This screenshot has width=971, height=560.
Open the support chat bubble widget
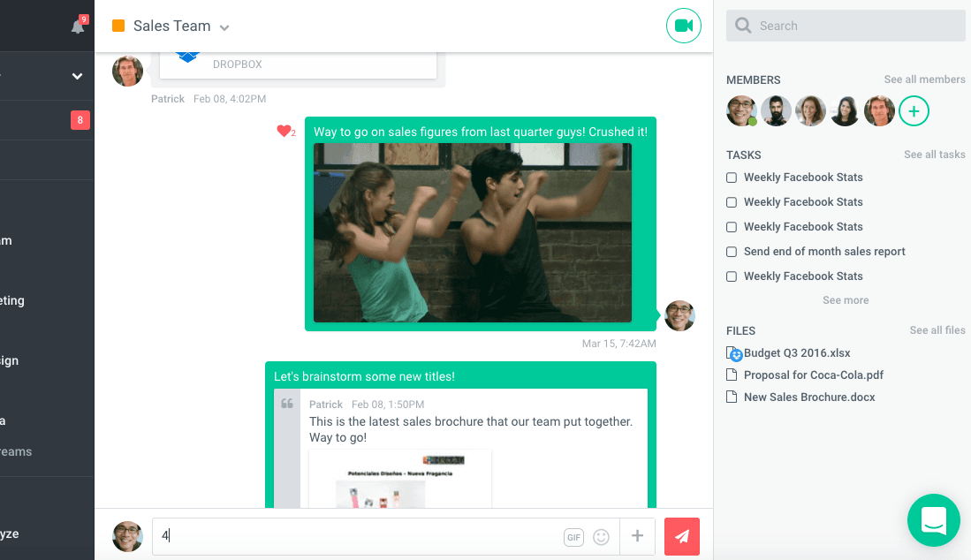coord(933,520)
